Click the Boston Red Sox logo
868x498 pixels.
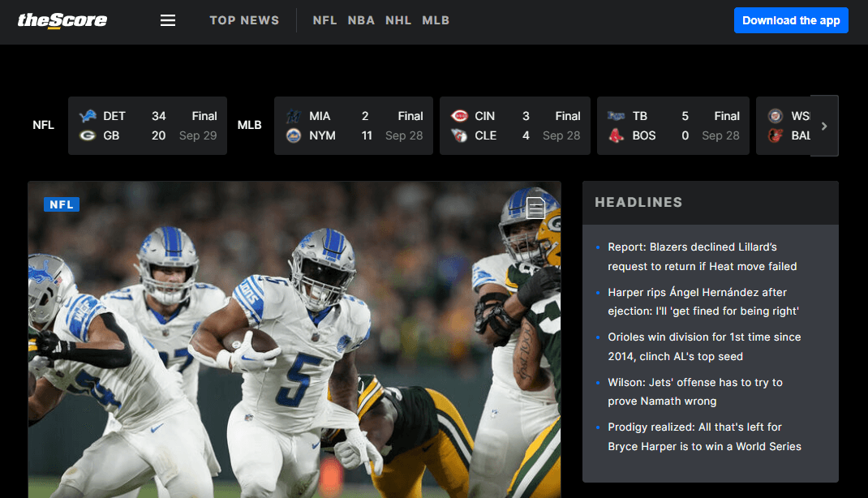[x=617, y=135]
